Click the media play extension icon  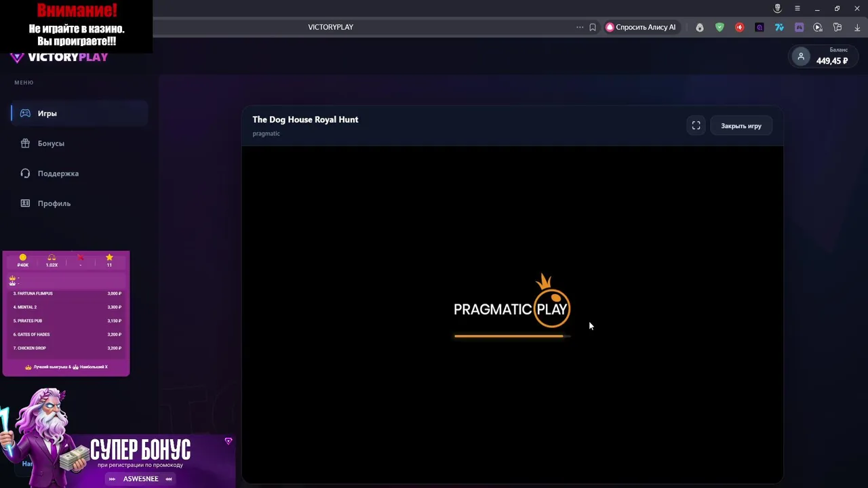pos(818,27)
